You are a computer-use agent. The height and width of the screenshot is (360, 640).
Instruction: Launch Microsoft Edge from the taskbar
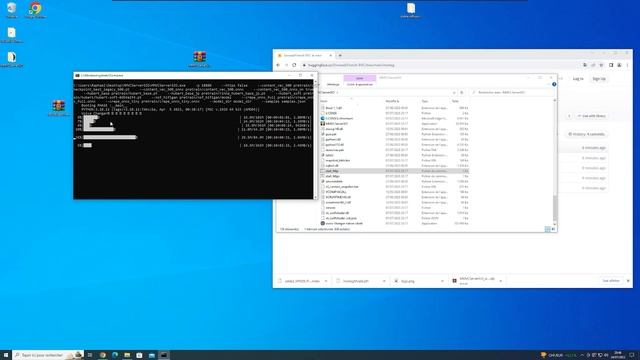click(x=115, y=355)
